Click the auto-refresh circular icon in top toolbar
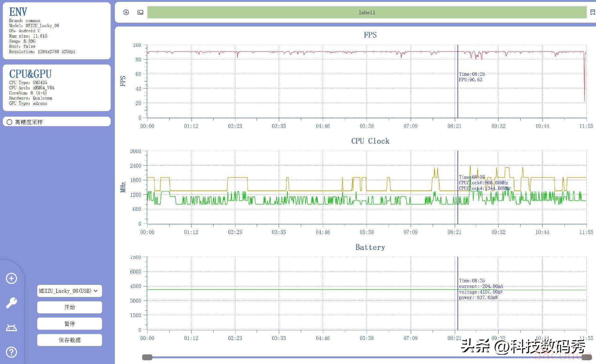Viewport: 596px width, 364px height. tap(126, 12)
